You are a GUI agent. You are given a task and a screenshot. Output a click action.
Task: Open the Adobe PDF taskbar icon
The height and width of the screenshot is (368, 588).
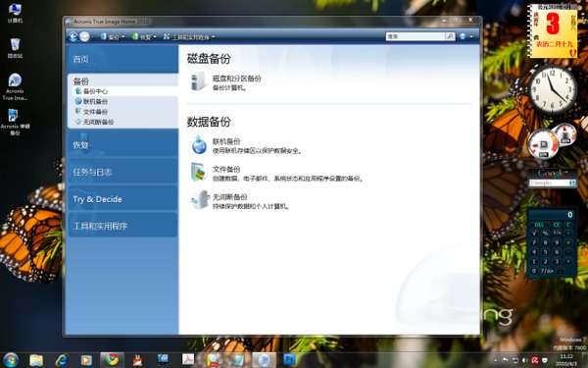pos(188,360)
